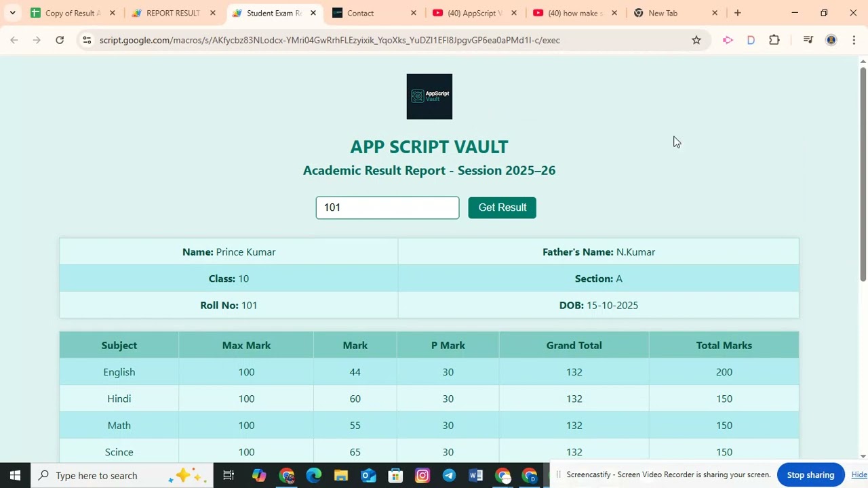Click the Academic Result Report heading
The image size is (868, 488).
pos(429,170)
